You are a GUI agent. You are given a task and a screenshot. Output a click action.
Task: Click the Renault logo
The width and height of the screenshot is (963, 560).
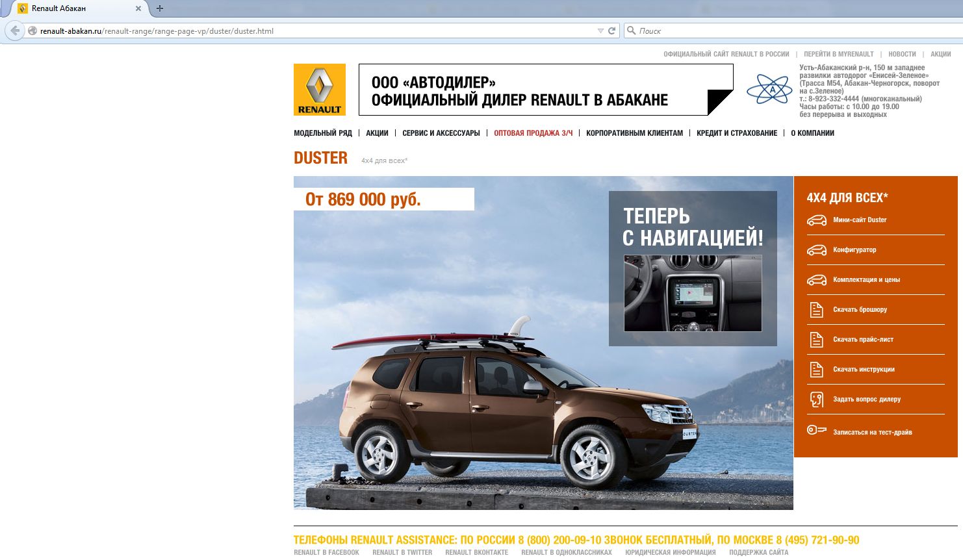pos(320,90)
